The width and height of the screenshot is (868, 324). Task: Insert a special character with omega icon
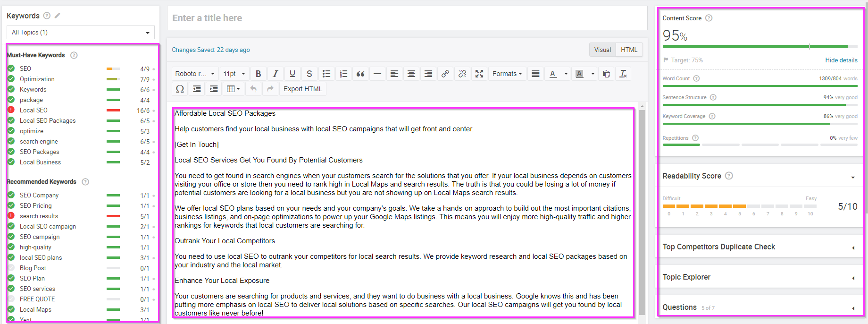pyautogui.click(x=180, y=89)
